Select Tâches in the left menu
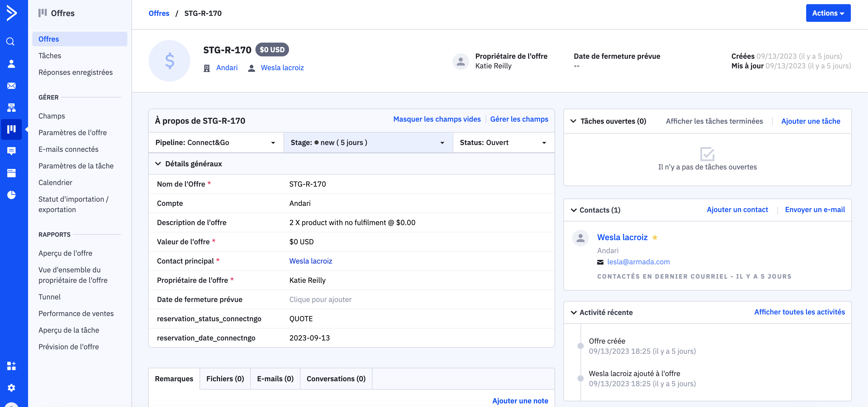868x407 pixels. pyautogui.click(x=50, y=56)
